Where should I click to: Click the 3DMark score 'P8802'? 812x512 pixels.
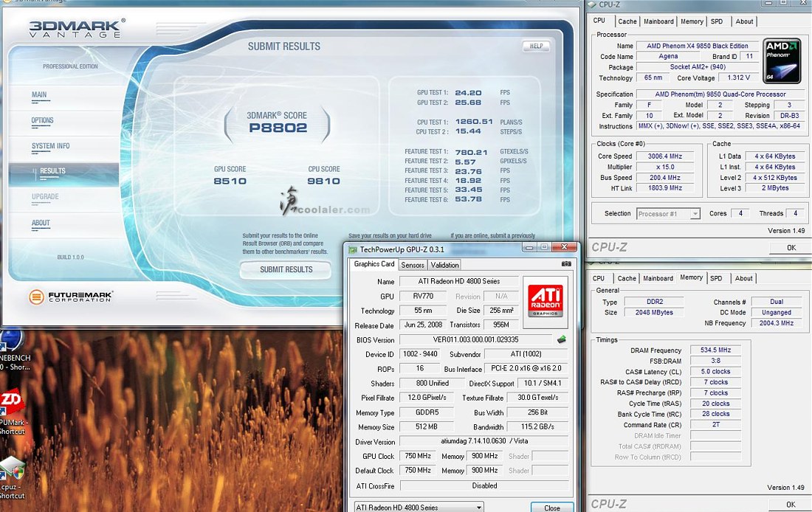pos(278,128)
